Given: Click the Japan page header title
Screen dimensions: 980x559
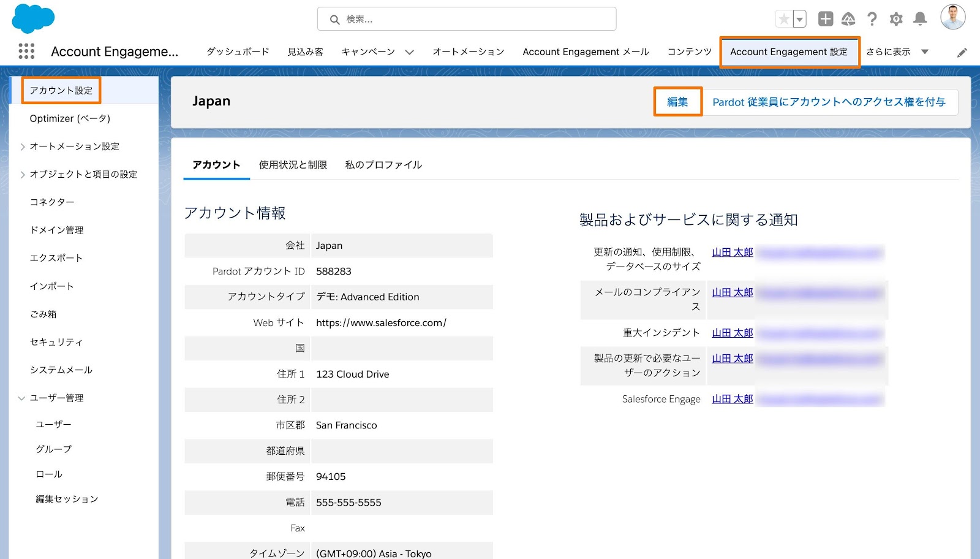Looking at the screenshot, I should point(211,101).
